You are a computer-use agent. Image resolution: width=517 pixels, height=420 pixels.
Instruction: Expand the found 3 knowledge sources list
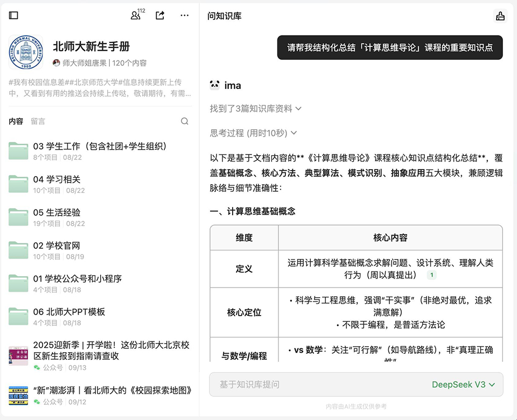click(x=255, y=109)
